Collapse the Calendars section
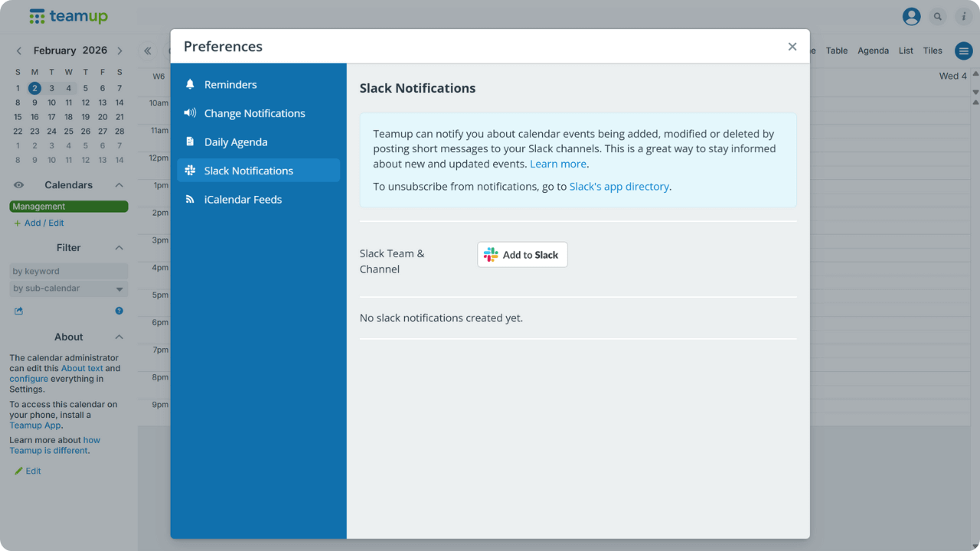Image resolution: width=980 pixels, height=551 pixels. [x=119, y=185]
